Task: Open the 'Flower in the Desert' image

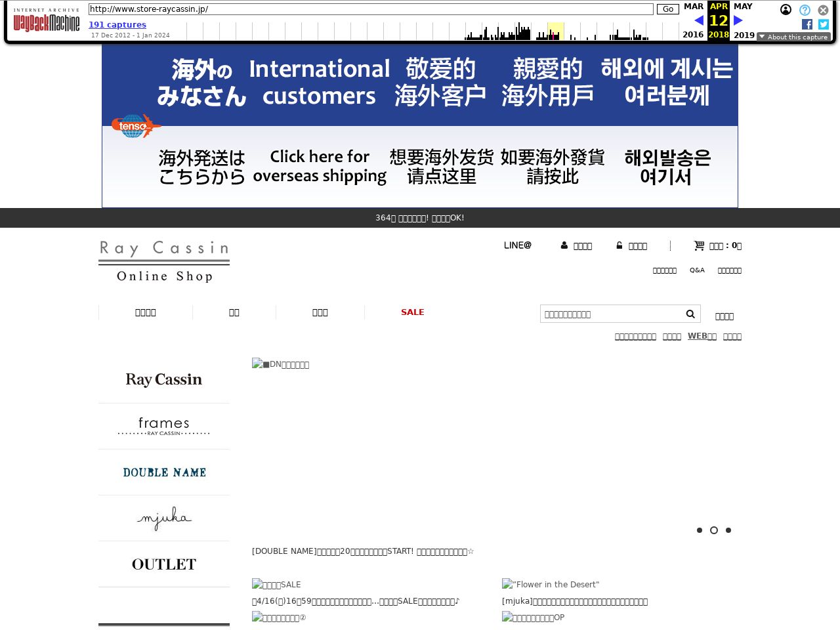Action: (551, 584)
